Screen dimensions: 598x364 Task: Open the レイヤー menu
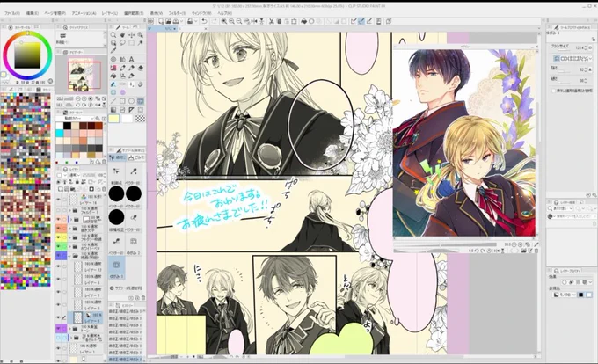tap(110, 13)
